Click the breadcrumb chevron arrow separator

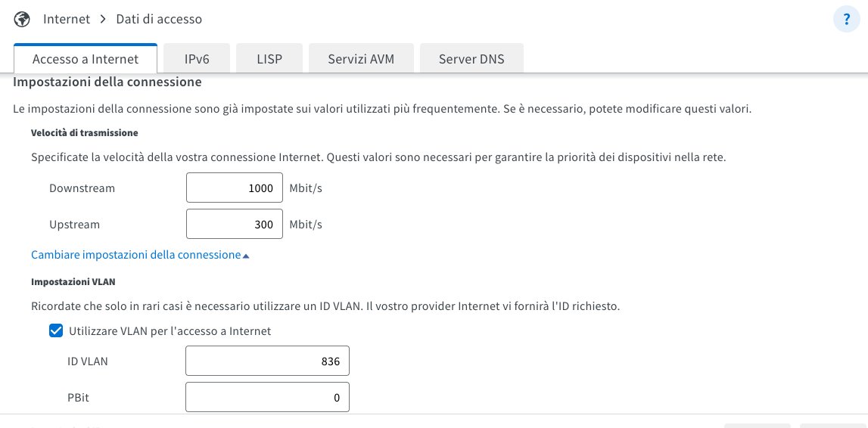(103, 19)
